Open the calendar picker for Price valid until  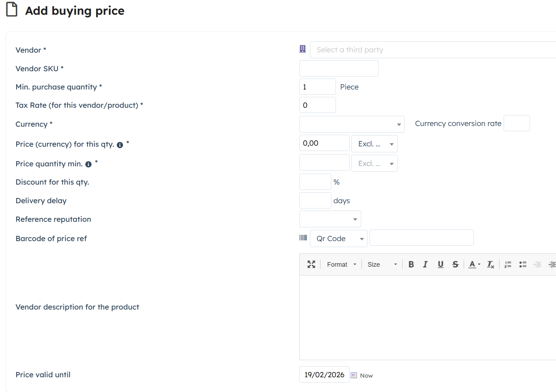click(x=354, y=375)
